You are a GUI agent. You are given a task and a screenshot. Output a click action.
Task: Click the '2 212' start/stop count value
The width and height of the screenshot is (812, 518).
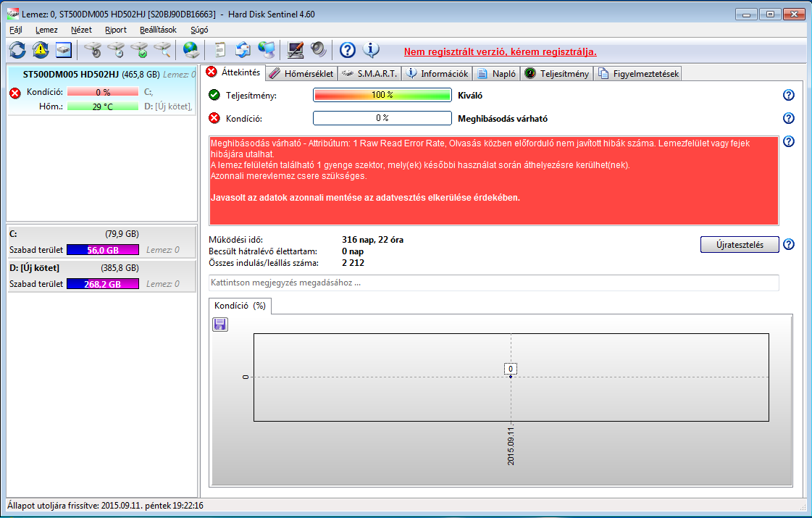(353, 263)
